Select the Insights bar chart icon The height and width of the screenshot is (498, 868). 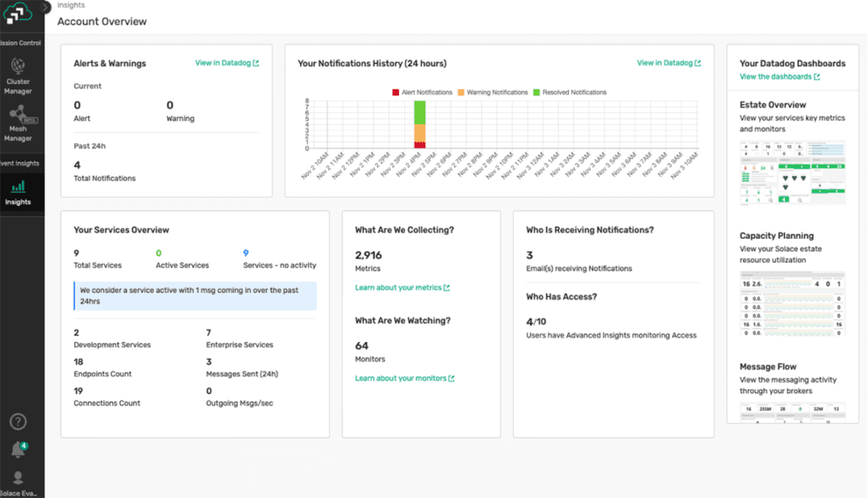[x=17, y=186]
